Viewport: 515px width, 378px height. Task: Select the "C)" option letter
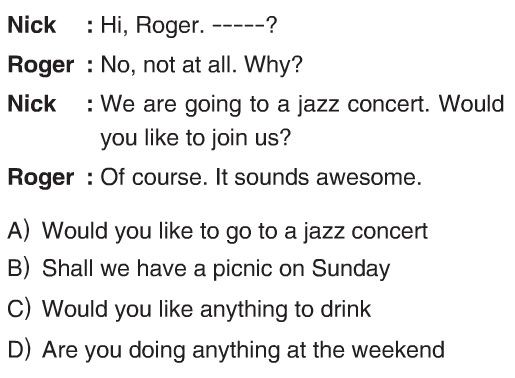coord(19,309)
